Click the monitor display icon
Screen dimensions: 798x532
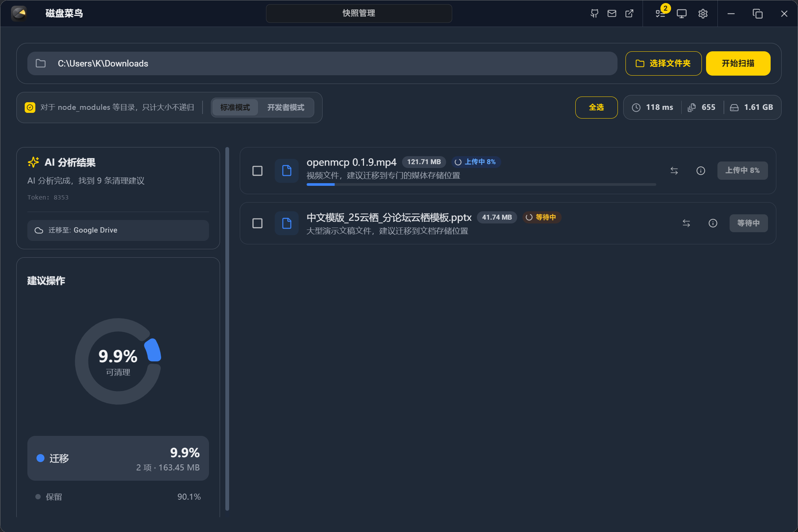point(682,14)
